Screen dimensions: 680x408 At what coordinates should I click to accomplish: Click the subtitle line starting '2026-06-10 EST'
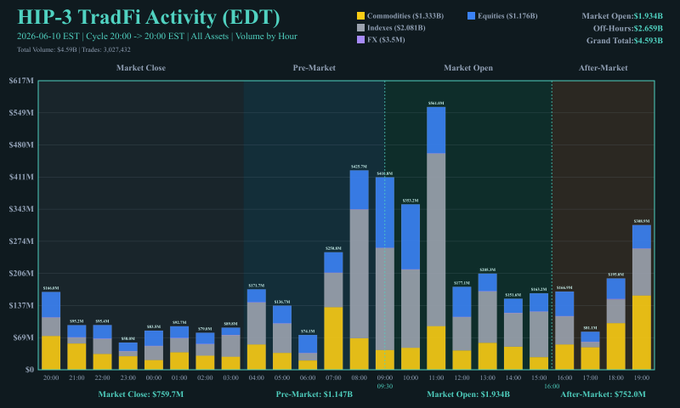157,36
